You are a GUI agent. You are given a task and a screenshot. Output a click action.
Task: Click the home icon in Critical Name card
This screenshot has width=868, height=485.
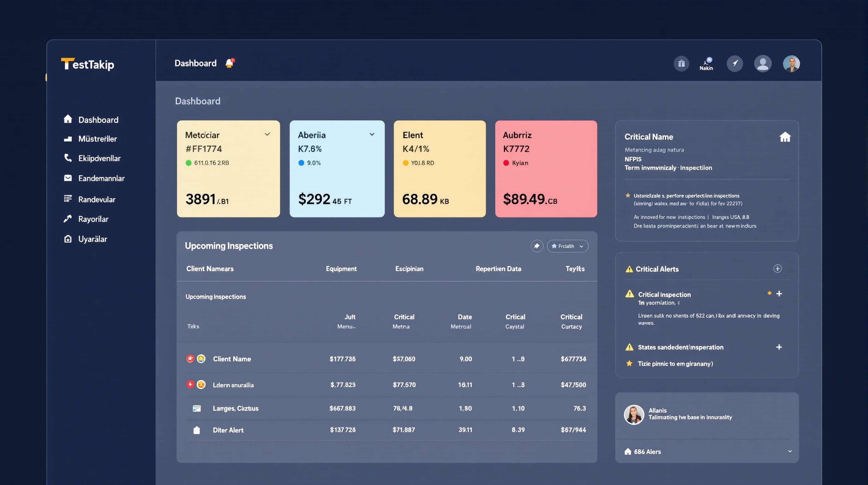point(785,137)
